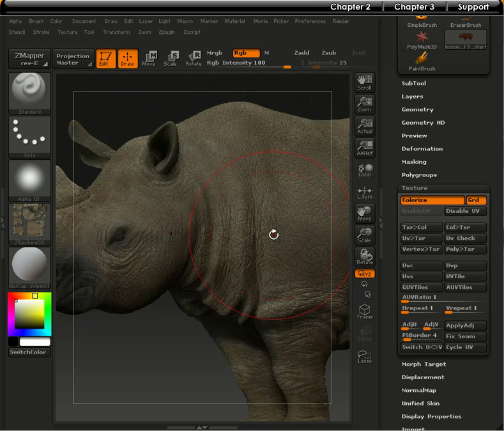
Task: Toggle the Colorize button
Action: (432, 200)
